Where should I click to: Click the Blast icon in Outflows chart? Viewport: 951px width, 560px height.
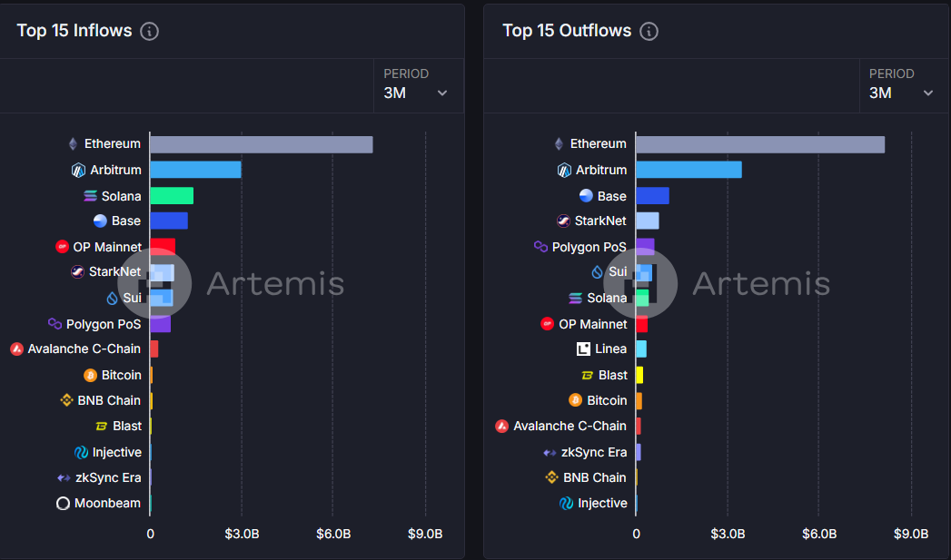click(587, 375)
